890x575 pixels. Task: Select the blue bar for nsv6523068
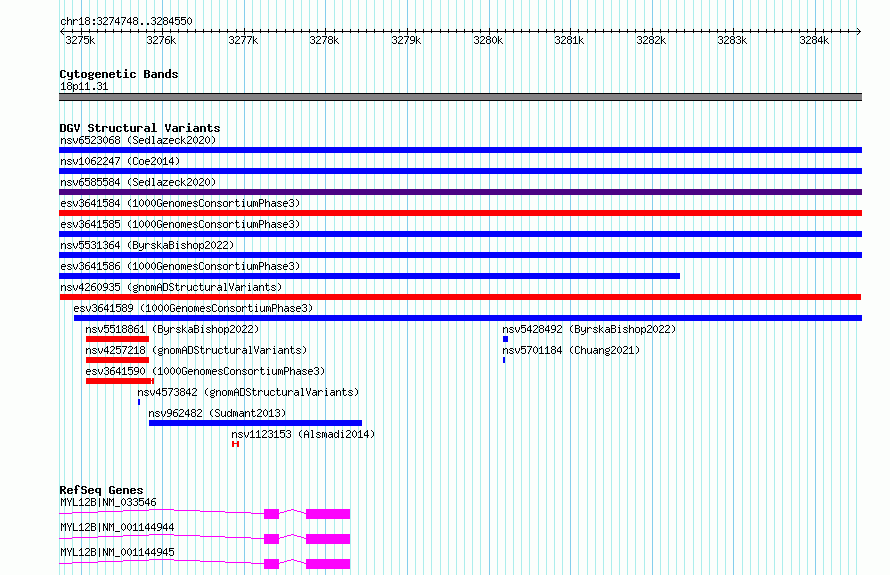pyautogui.click(x=460, y=150)
